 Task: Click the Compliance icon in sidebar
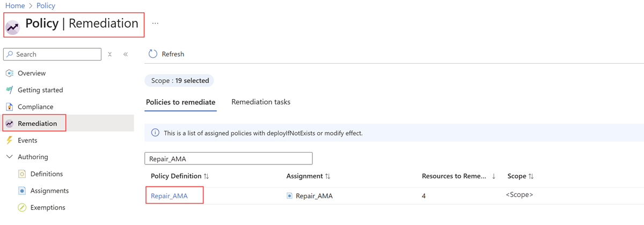pos(9,107)
